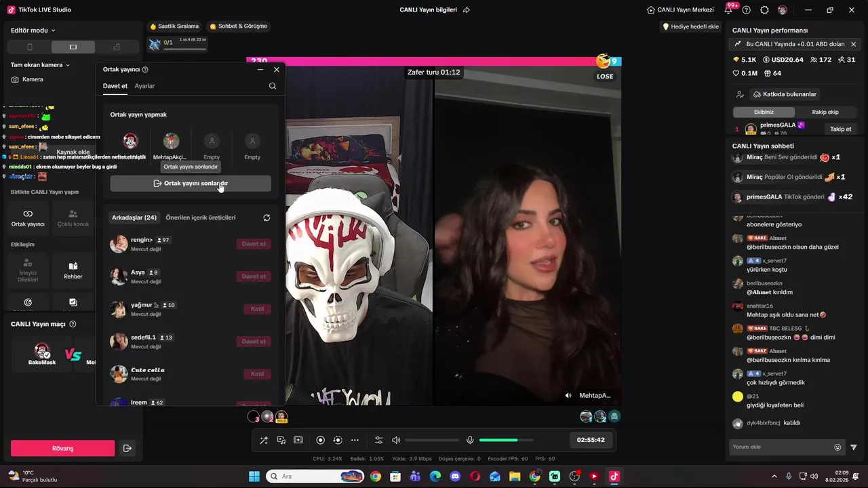
Task: Click Katıl for Cute celia
Action: point(257,374)
